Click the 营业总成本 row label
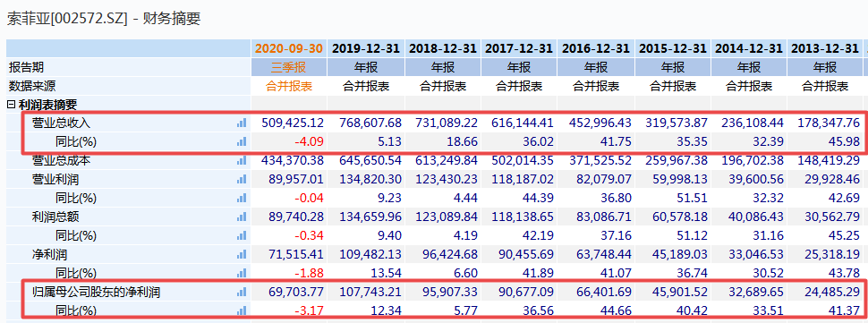Viewport: 868px width, 323px height. [x=61, y=160]
